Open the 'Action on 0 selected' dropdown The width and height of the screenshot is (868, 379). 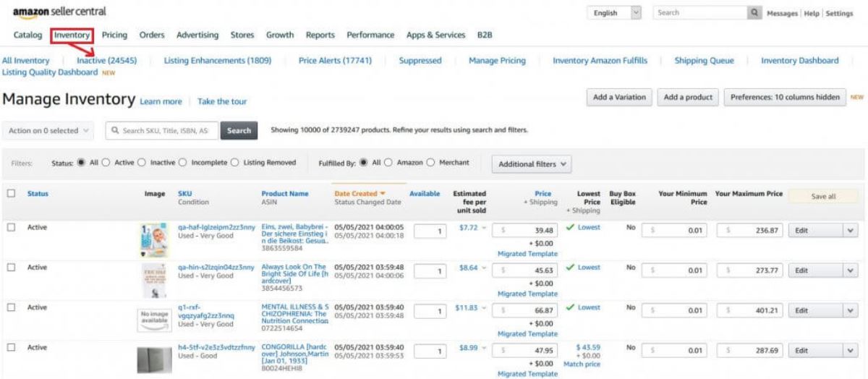click(50, 131)
